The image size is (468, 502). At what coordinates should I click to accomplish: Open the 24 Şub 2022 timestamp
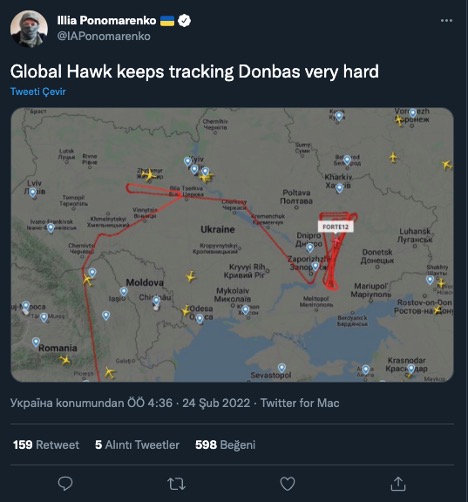coord(216,403)
